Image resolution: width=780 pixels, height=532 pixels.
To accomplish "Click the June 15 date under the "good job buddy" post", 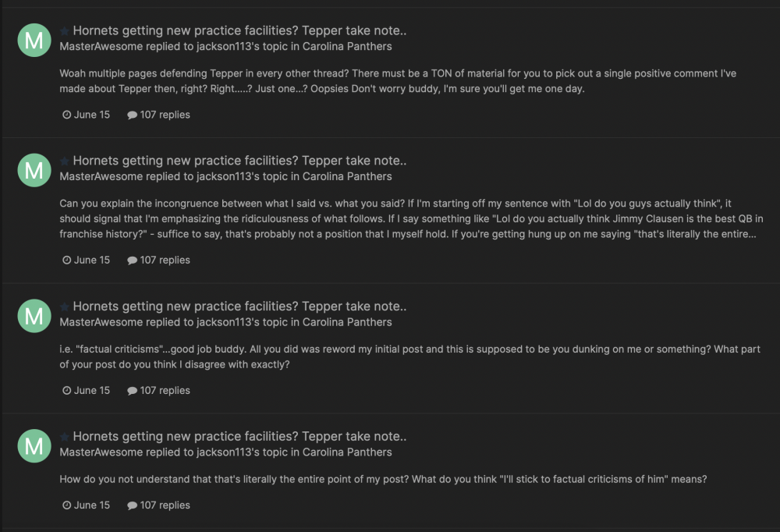I will pyautogui.click(x=91, y=391).
